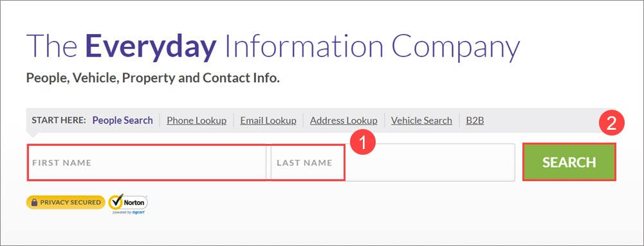Click the red number 2 marker
This screenshot has height=246, width=644.
pyautogui.click(x=612, y=123)
